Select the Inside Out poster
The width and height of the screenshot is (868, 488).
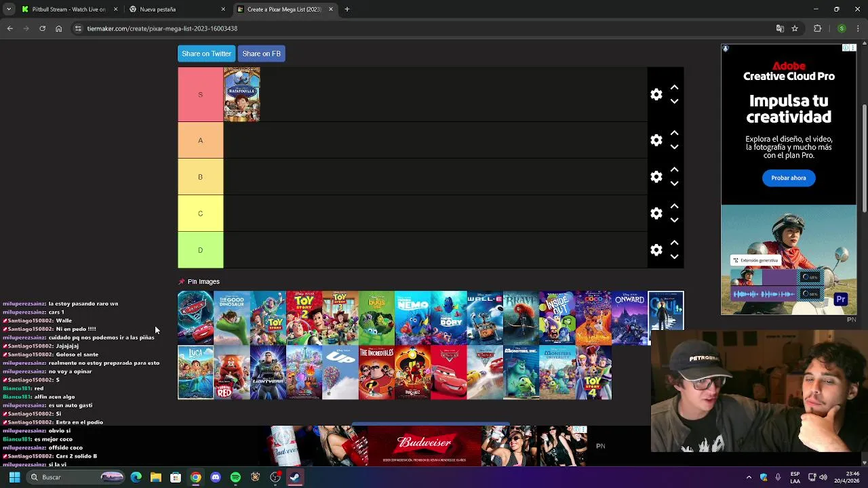tap(557, 318)
